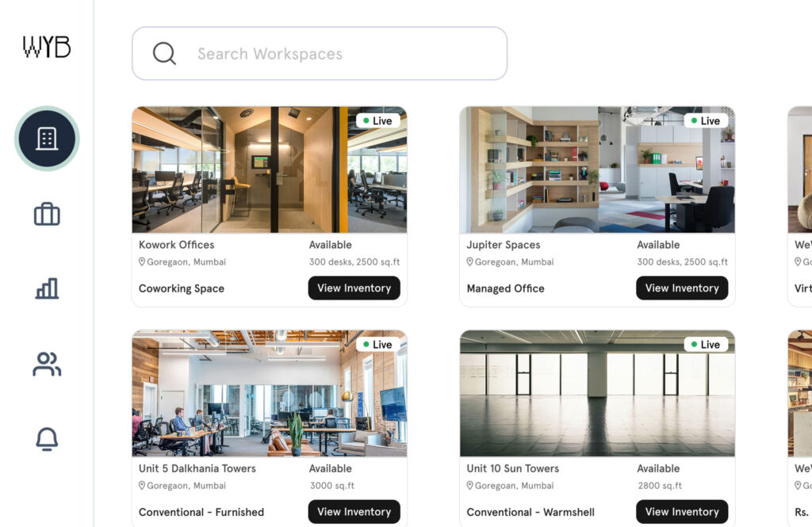Open the users icon in sidebar
This screenshot has width=812, height=527.
47,364
